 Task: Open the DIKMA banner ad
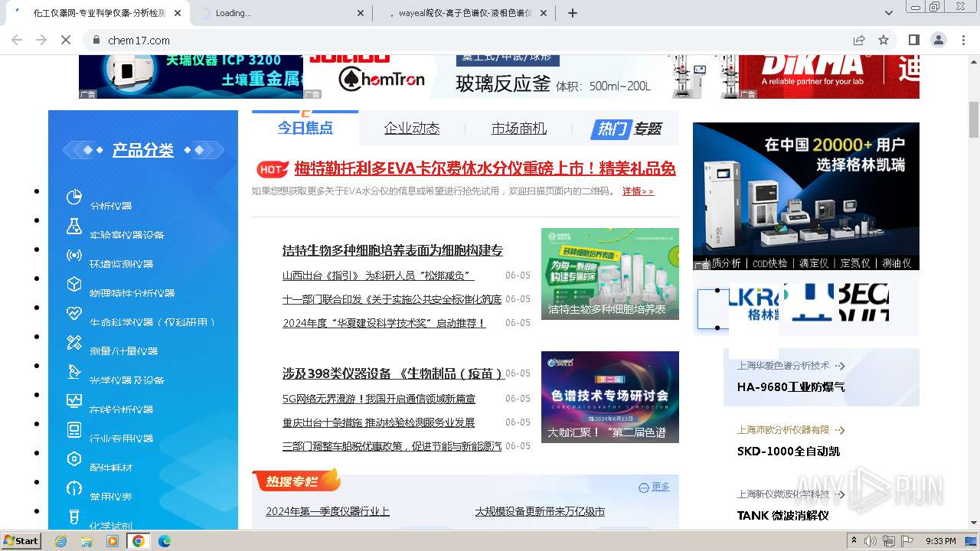tap(829, 77)
